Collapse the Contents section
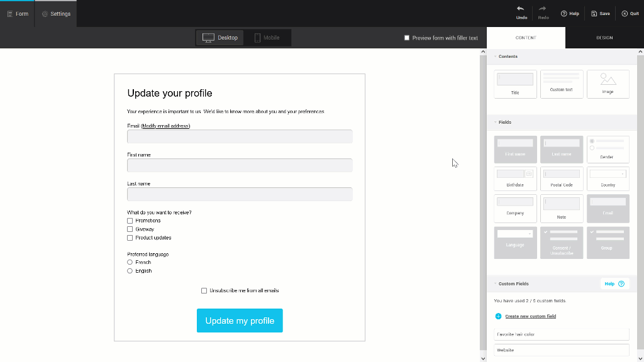The width and height of the screenshot is (644, 362). click(x=495, y=57)
